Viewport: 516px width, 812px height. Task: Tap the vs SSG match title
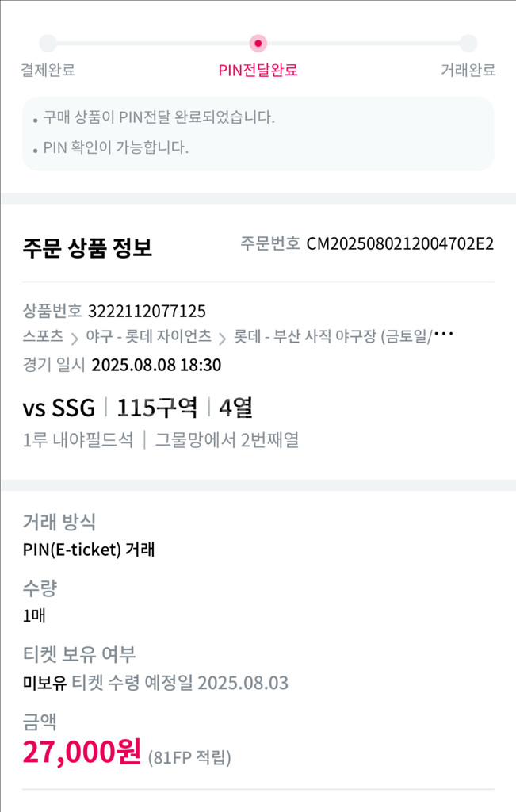[x=59, y=408]
